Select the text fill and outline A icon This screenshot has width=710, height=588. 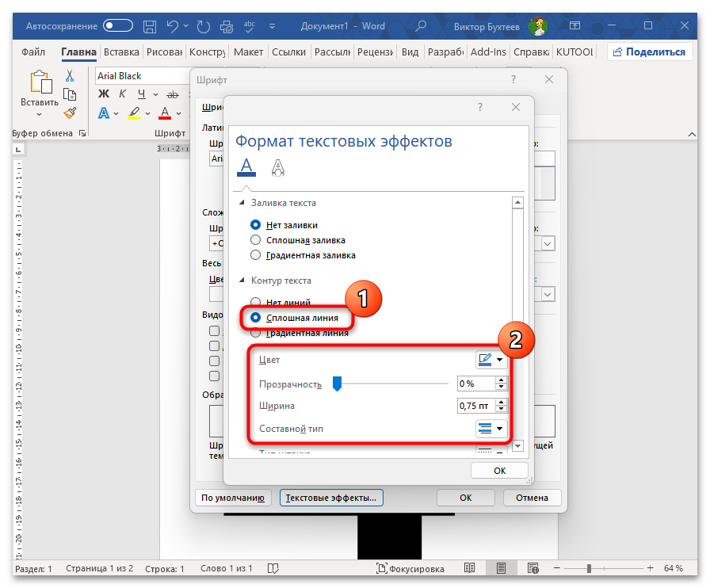pos(246,166)
